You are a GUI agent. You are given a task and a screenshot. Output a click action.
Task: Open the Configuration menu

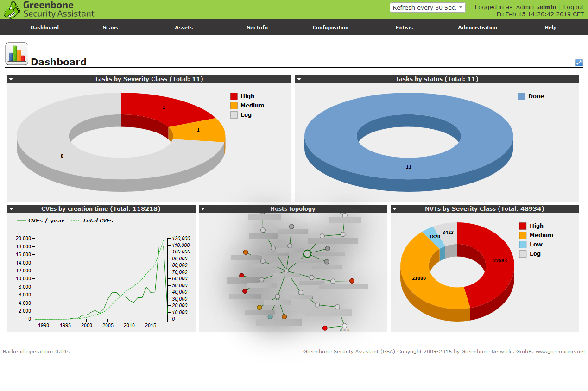[330, 27]
